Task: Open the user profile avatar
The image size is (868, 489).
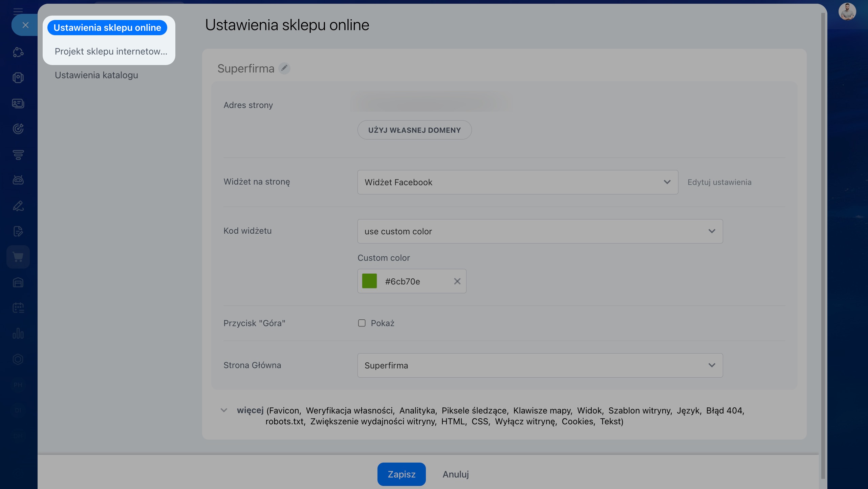Action: [x=847, y=12]
